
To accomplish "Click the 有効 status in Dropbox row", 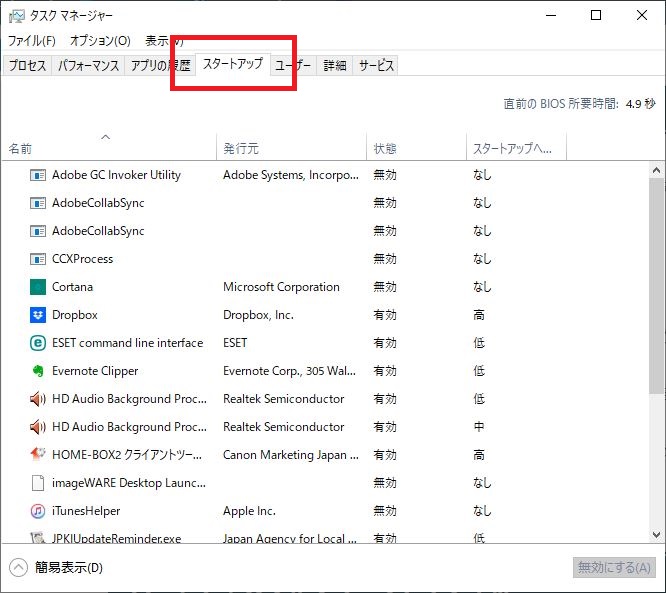I will click(385, 315).
